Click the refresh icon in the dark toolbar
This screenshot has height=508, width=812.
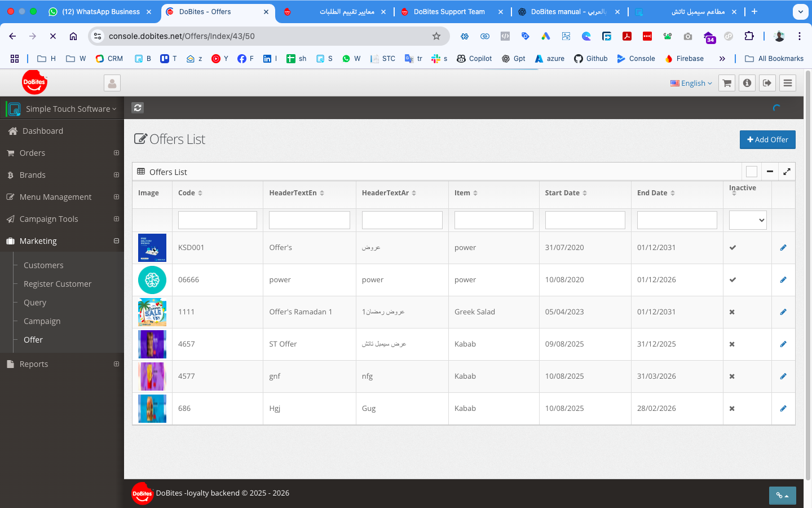[138, 108]
